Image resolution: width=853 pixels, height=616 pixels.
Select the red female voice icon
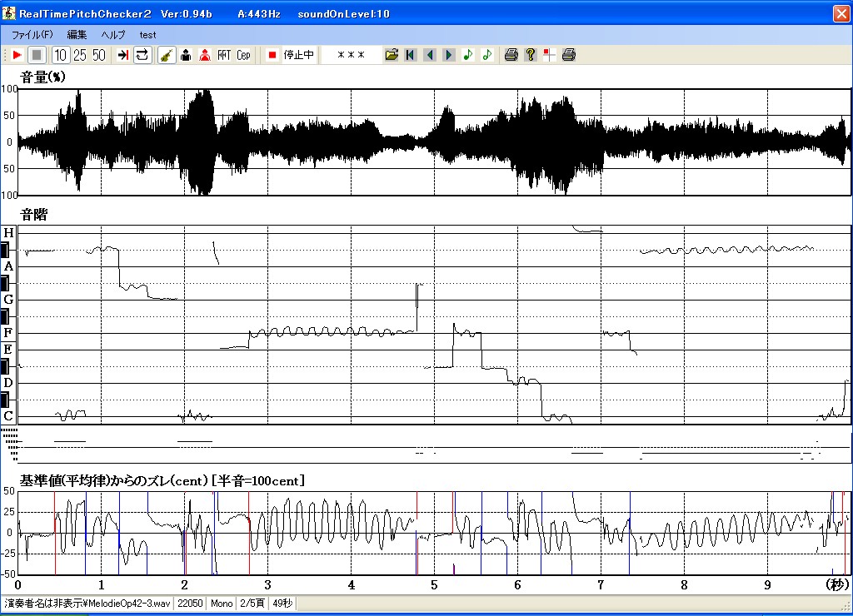click(205, 55)
